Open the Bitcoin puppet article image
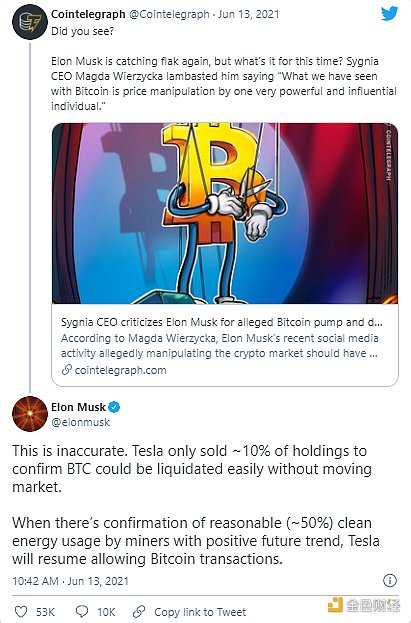This screenshot has width=411, height=623. (x=225, y=213)
